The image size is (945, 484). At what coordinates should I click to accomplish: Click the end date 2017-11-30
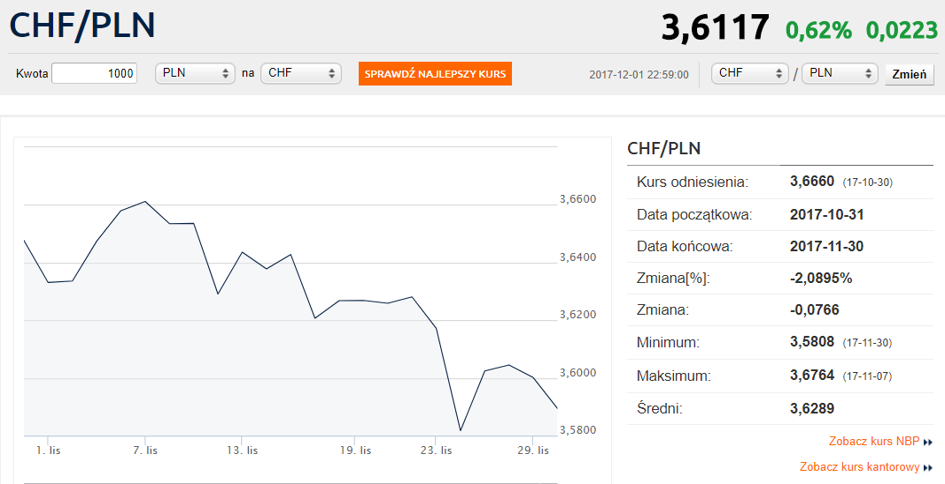pyautogui.click(x=827, y=246)
